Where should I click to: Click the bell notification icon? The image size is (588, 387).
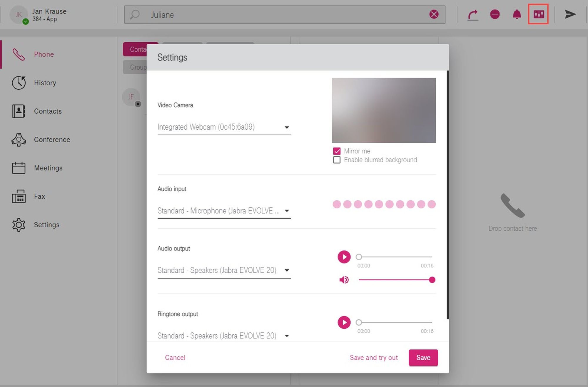click(x=517, y=14)
